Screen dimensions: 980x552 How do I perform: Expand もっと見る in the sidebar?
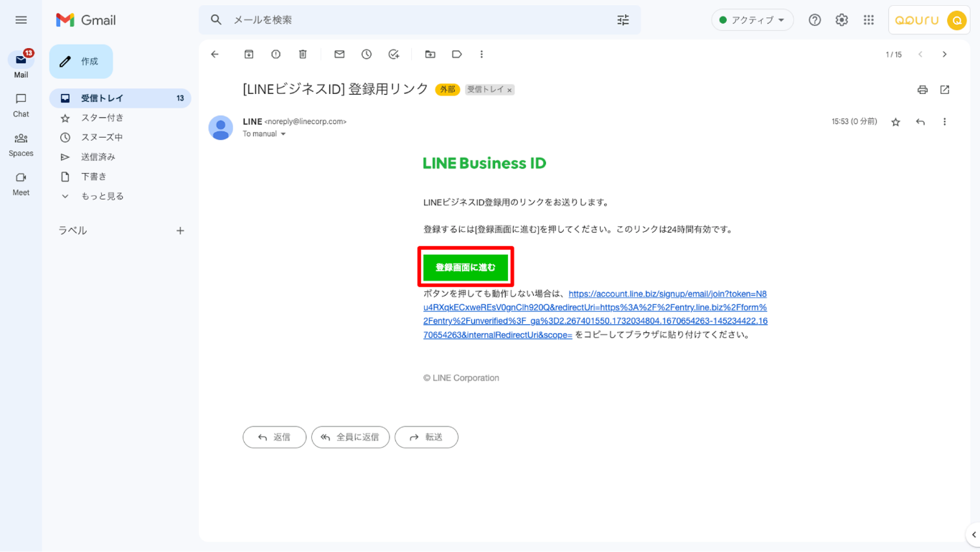(x=102, y=196)
